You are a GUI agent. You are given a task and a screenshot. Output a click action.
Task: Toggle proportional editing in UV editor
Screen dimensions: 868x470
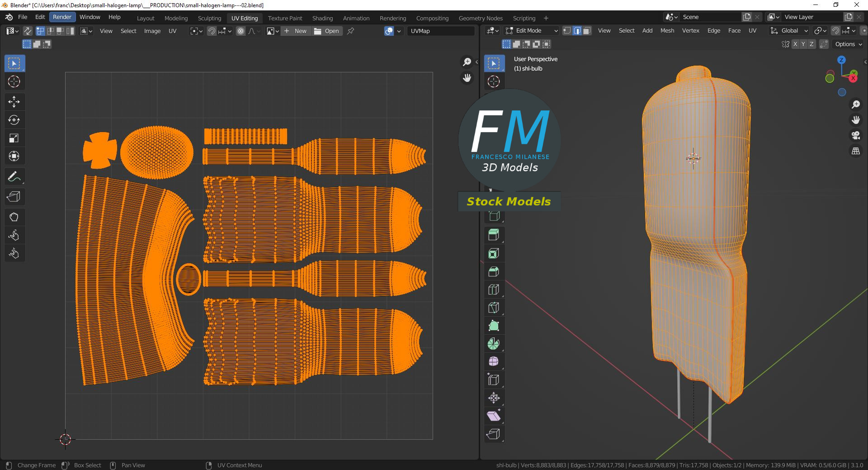(241, 31)
